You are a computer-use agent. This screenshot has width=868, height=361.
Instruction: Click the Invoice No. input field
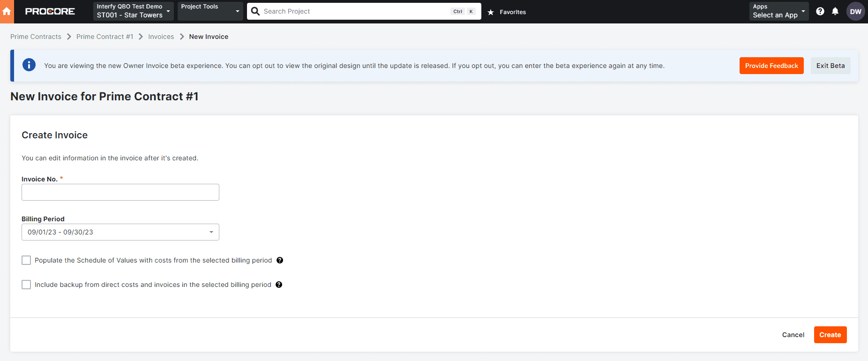click(120, 192)
